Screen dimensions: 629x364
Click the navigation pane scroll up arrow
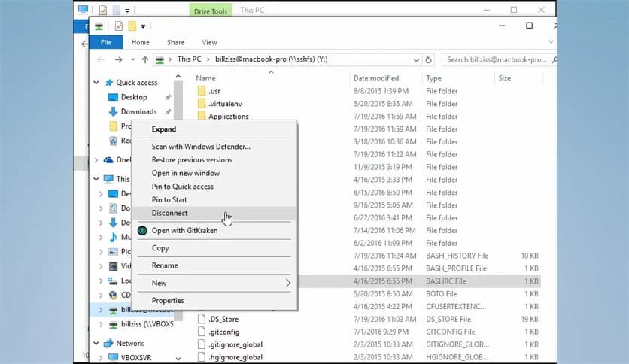(x=178, y=76)
